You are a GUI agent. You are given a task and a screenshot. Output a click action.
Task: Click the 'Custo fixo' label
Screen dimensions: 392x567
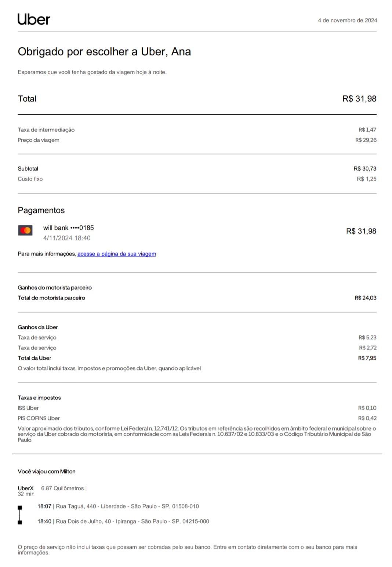tap(30, 179)
